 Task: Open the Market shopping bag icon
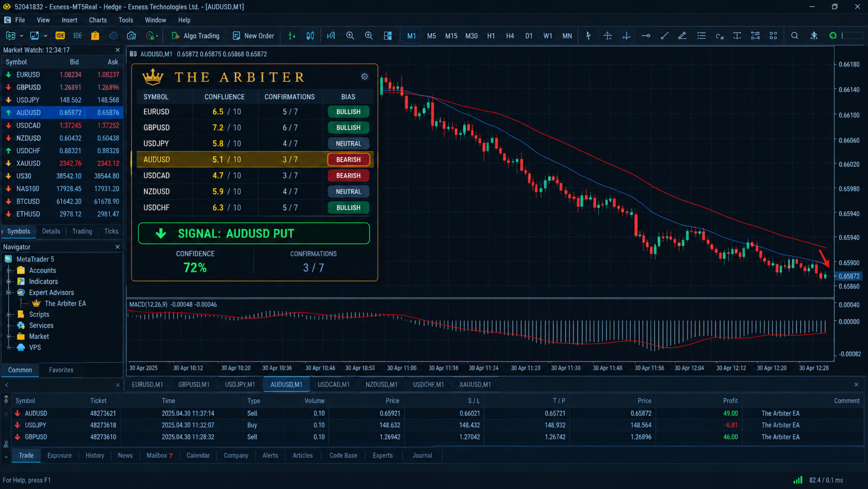95,36
